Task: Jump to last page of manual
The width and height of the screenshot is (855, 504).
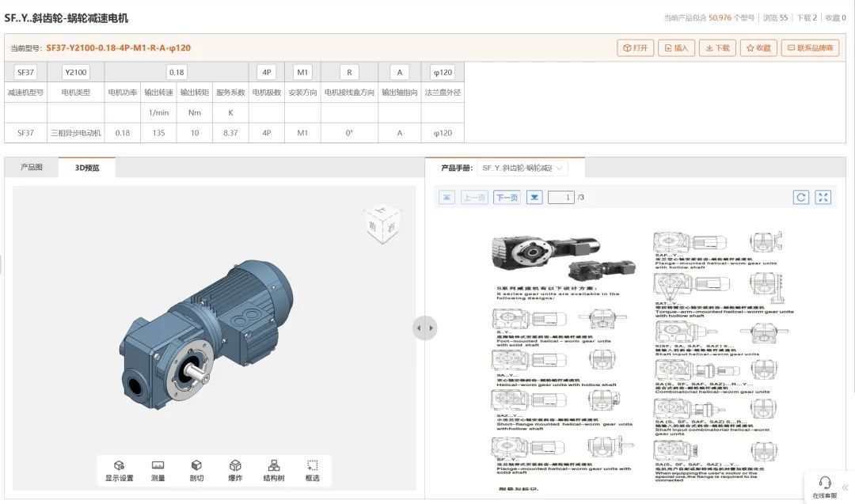Action: point(534,197)
